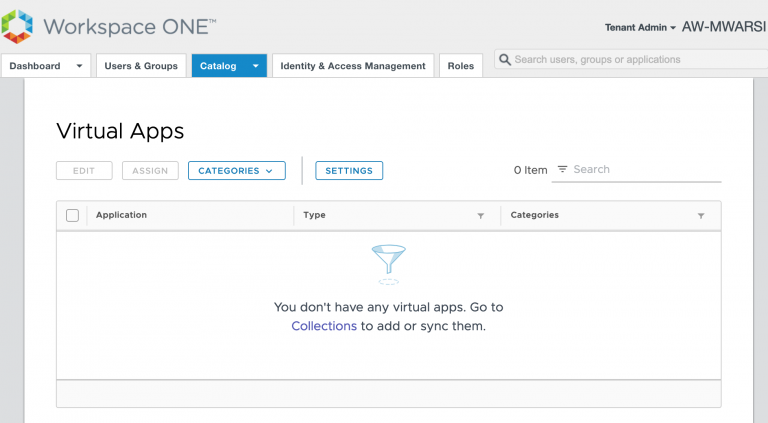Follow the Collections link

[x=324, y=326]
